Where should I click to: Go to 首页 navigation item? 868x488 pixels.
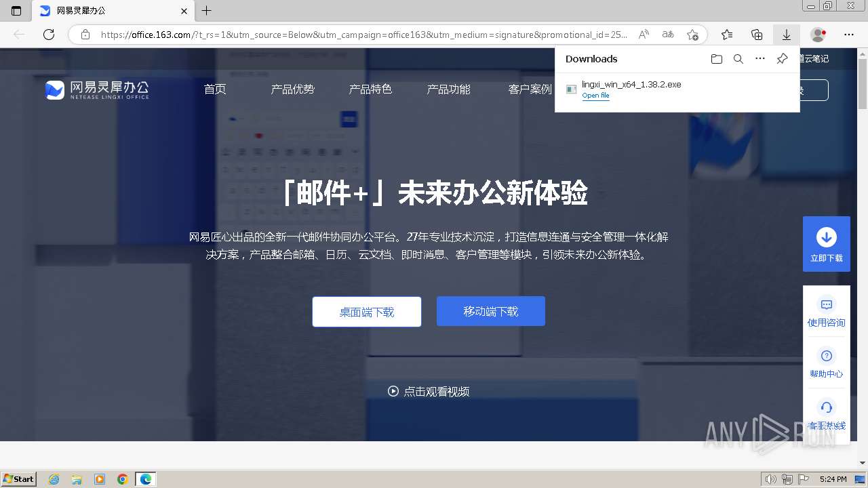(x=215, y=89)
